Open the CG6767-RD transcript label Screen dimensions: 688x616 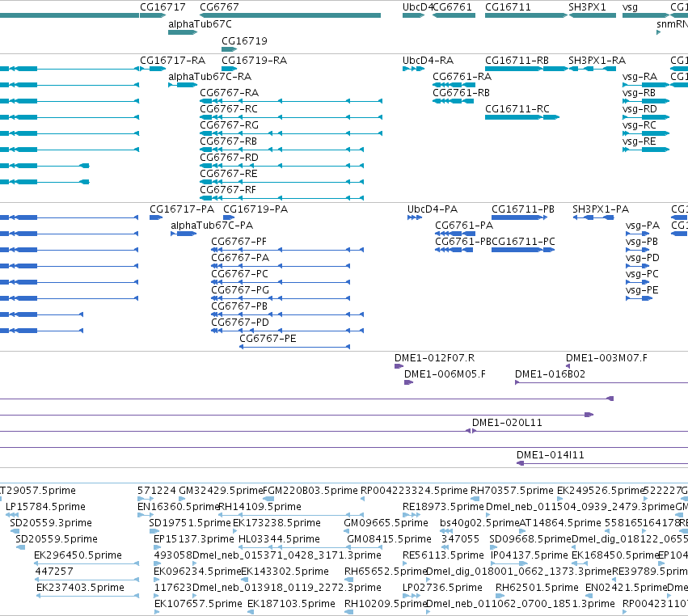[x=229, y=158]
